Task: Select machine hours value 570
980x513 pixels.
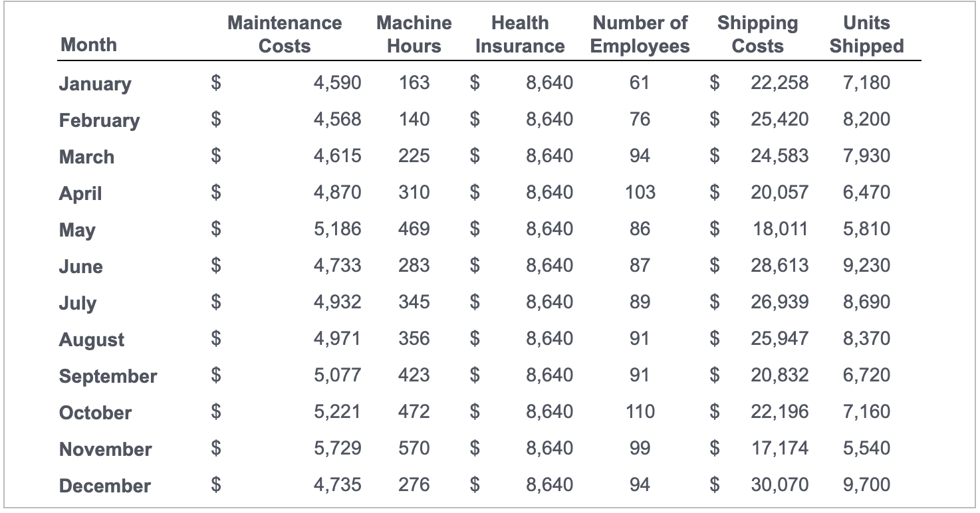Action: click(x=414, y=449)
